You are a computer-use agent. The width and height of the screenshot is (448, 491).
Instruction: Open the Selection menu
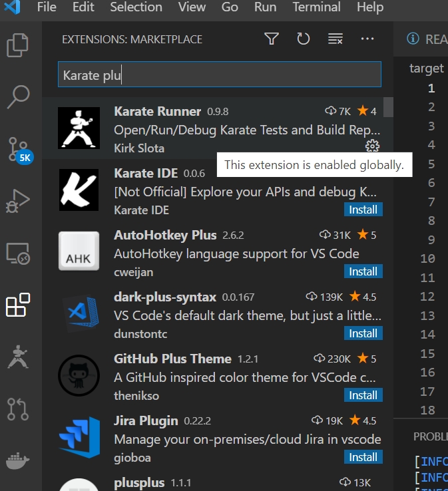[136, 8]
